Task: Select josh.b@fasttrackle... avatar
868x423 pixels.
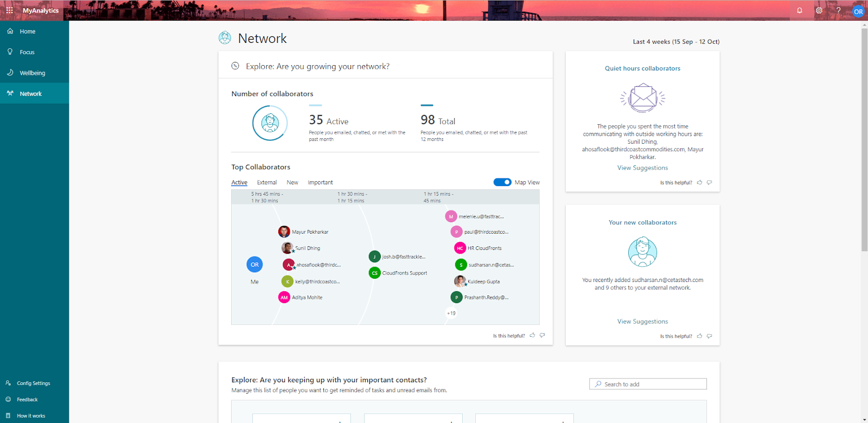Action: click(374, 257)
